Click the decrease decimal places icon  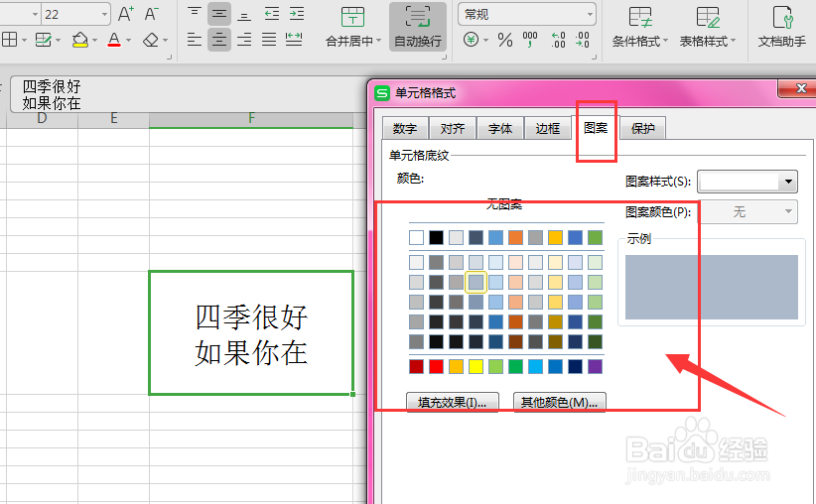583,40
